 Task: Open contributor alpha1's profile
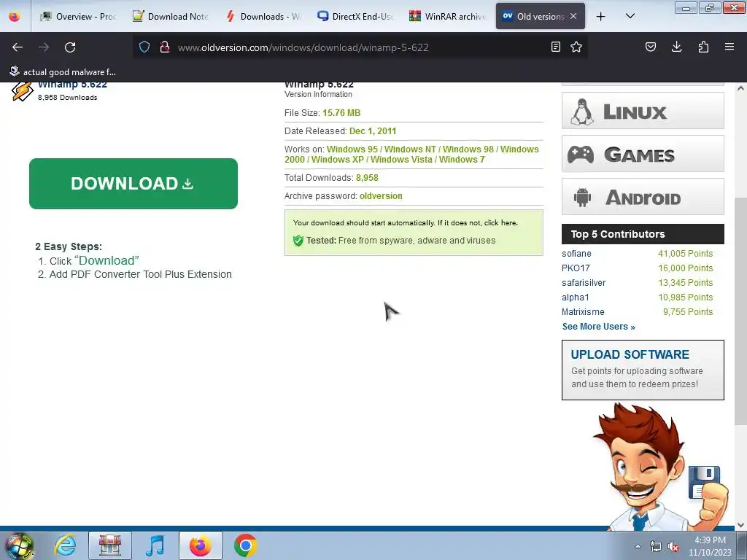point(576,297)
